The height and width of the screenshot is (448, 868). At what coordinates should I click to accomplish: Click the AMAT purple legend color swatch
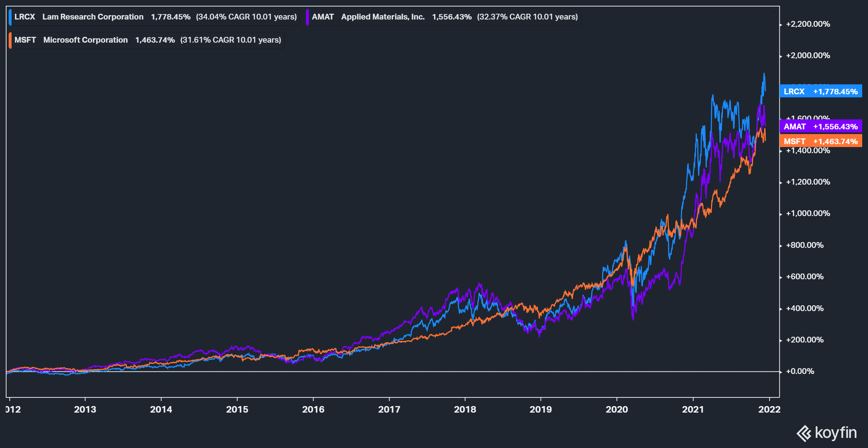(x=307, y=17)
